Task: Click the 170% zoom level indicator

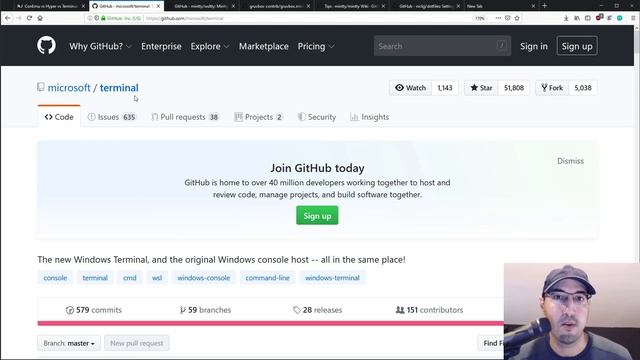Action: pos(480,18)
